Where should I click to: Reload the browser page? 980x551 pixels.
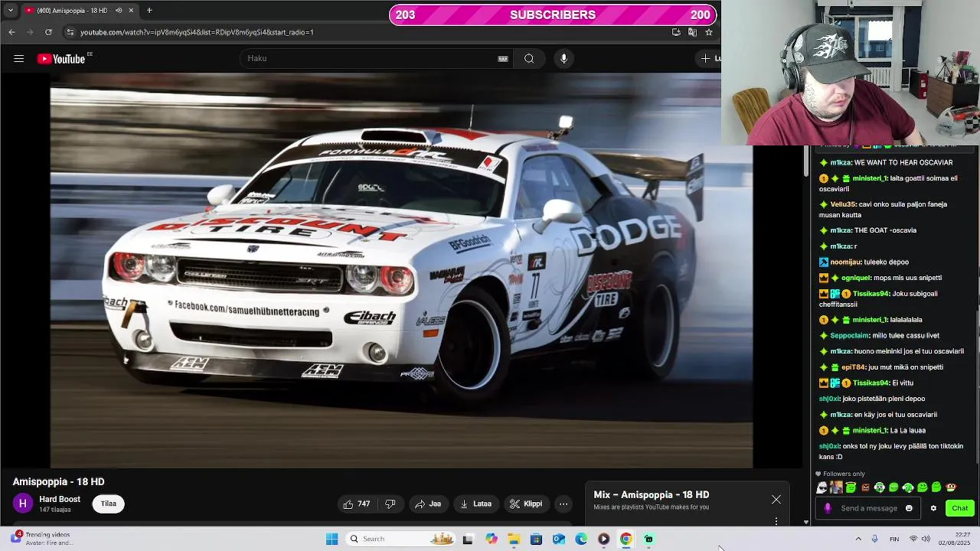tap(48, 32)
